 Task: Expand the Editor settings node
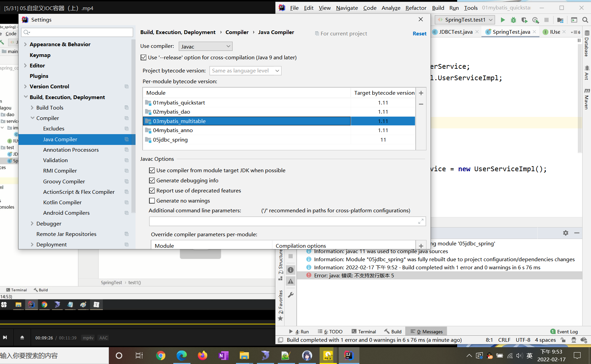(x=25, y=65)
